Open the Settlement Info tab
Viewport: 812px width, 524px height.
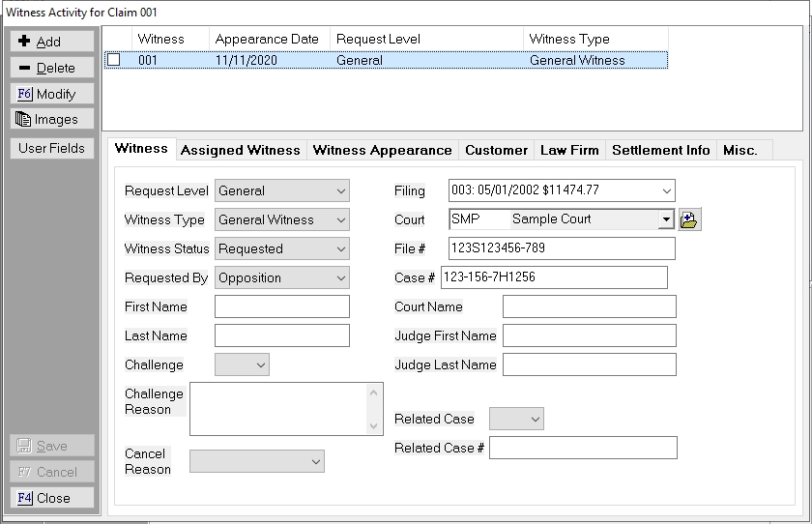point(660,150)
